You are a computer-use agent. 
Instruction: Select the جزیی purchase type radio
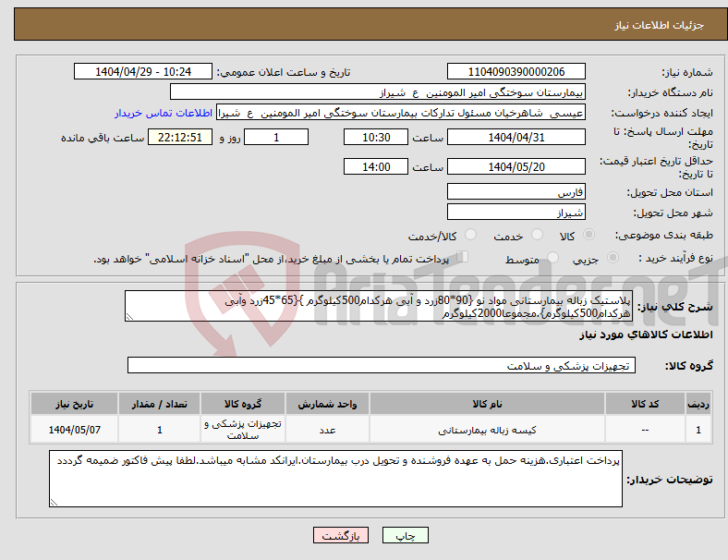point(613,258)
